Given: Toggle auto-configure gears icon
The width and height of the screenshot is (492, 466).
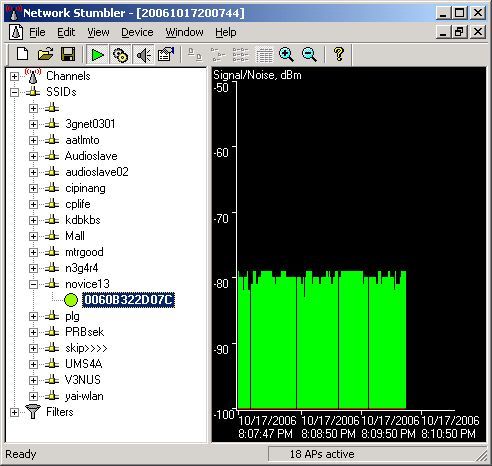Looking at the screenshot, I should pos(120,55).
